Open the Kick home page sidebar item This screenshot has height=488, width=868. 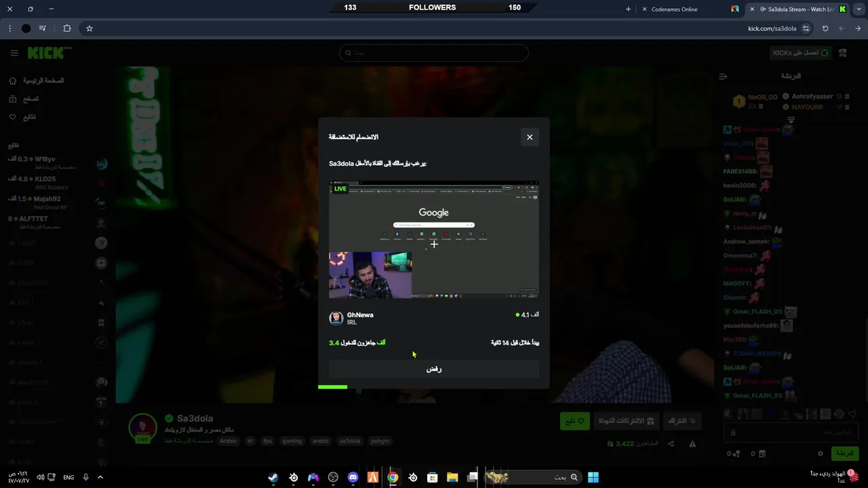pyautogui.click(x=37, y=81)
